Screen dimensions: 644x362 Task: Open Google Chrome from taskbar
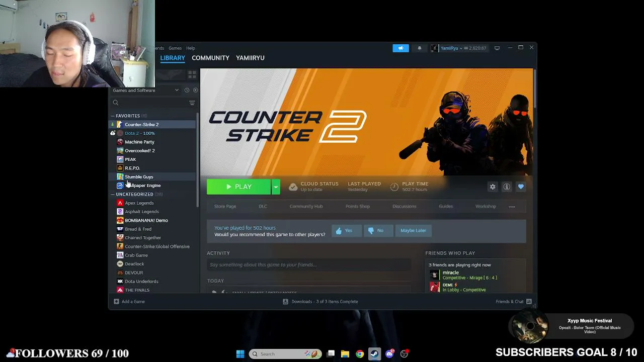point(360,354)
